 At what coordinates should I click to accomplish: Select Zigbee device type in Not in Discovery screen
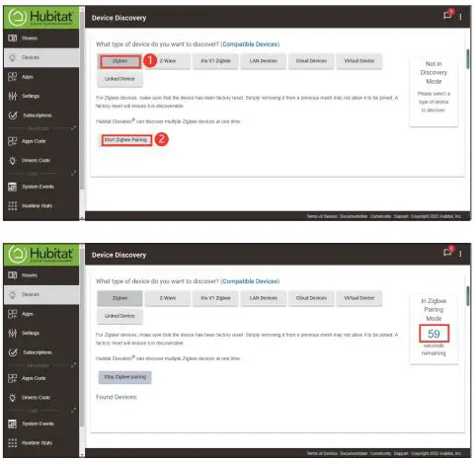coord(120,61)
